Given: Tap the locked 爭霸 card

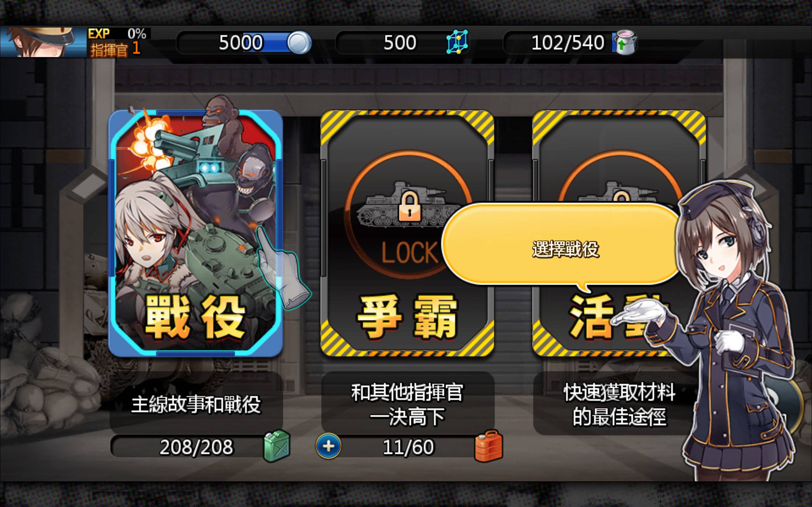Looking at the screenshot, I should (407, 233).
